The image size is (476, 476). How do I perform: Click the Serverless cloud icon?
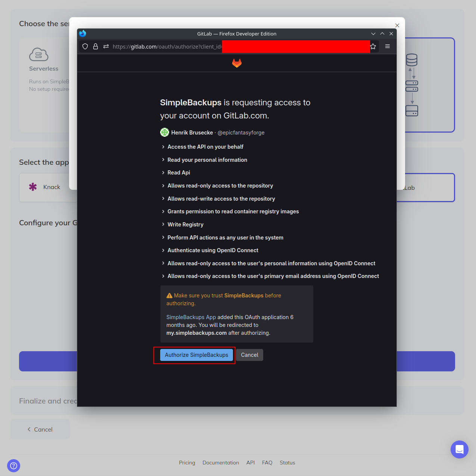[x=39, y=55]
